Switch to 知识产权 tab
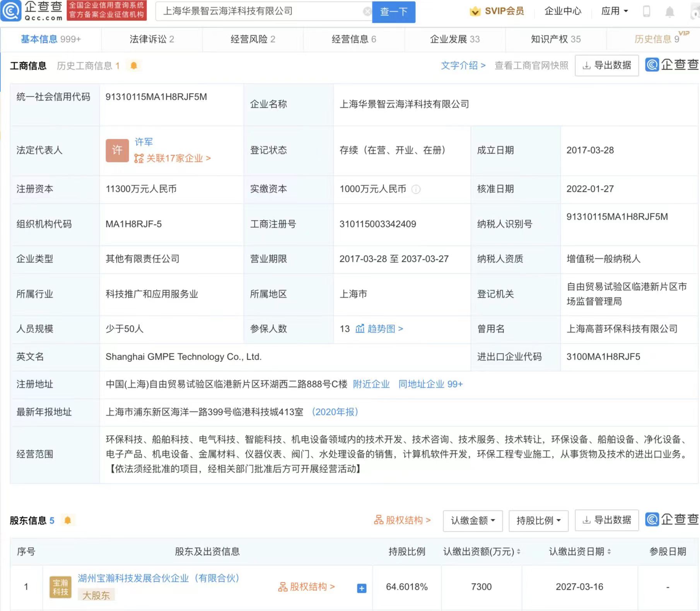This screenshot has width=700, height=611. tap(556, 39)
